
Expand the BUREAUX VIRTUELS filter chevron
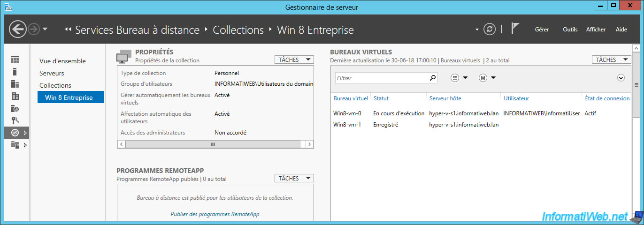click(x=621, y=78)
